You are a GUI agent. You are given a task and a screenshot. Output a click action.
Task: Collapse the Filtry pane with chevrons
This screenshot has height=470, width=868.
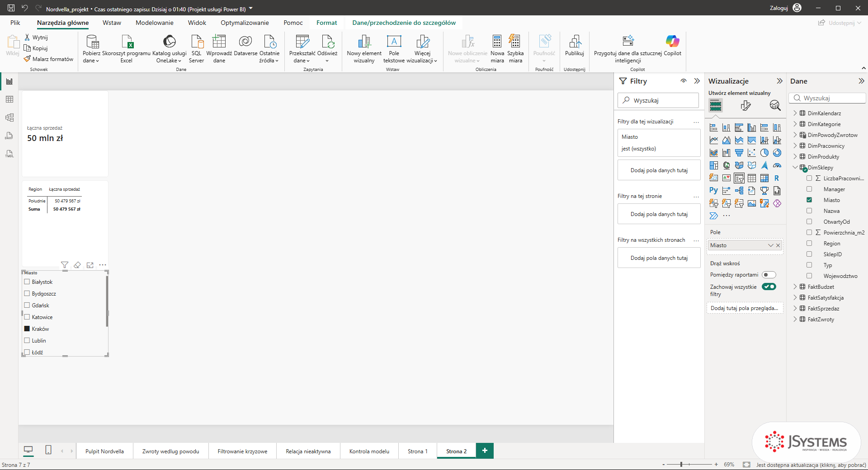point(697,81)
